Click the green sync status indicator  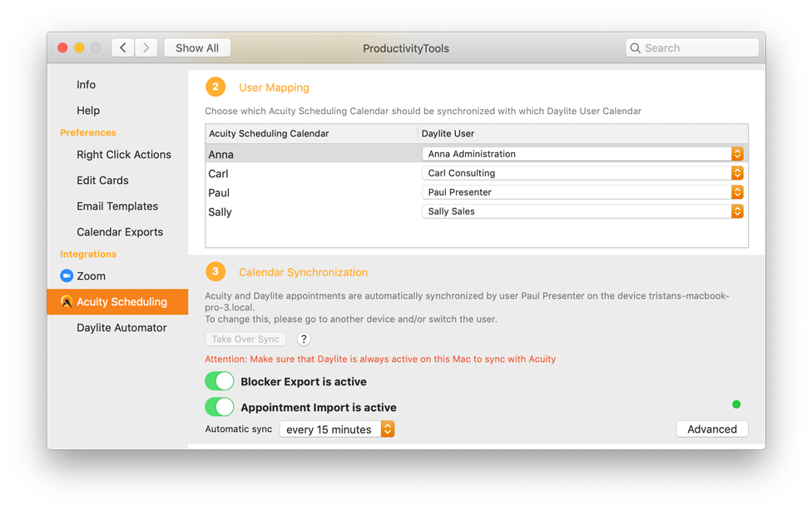(736, 404)
